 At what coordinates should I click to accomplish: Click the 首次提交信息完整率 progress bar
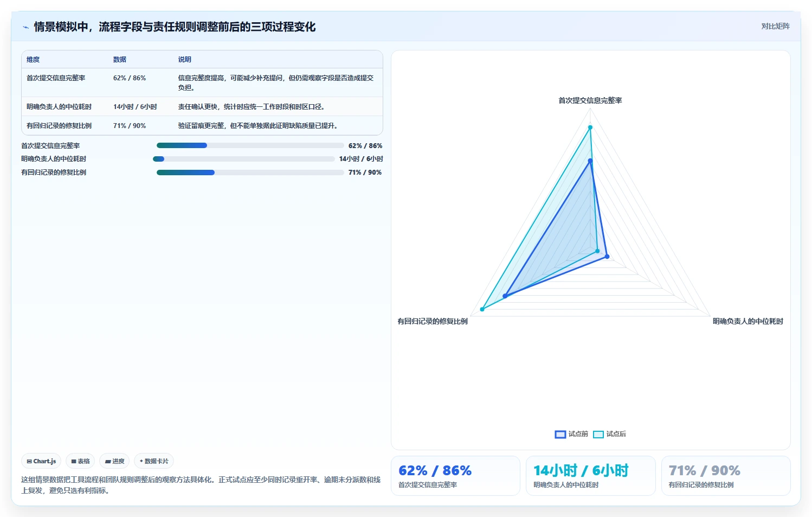click(x=250, y=145)
